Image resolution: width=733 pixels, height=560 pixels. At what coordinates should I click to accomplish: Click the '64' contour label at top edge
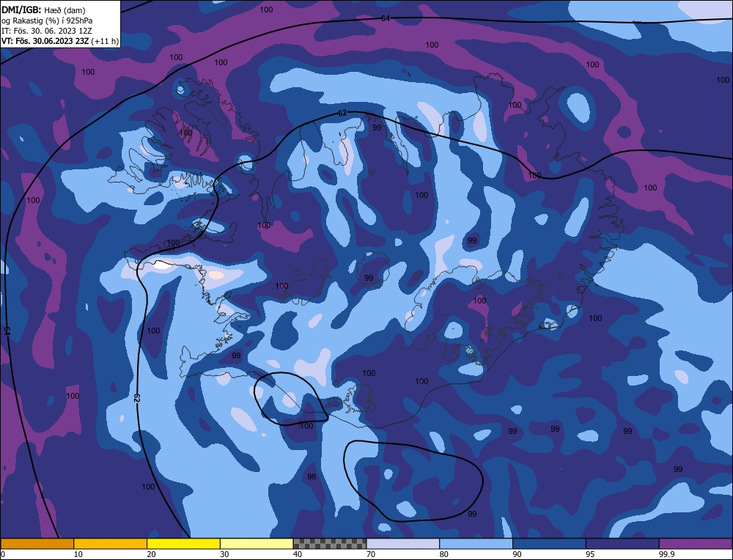tap(386, 18)
